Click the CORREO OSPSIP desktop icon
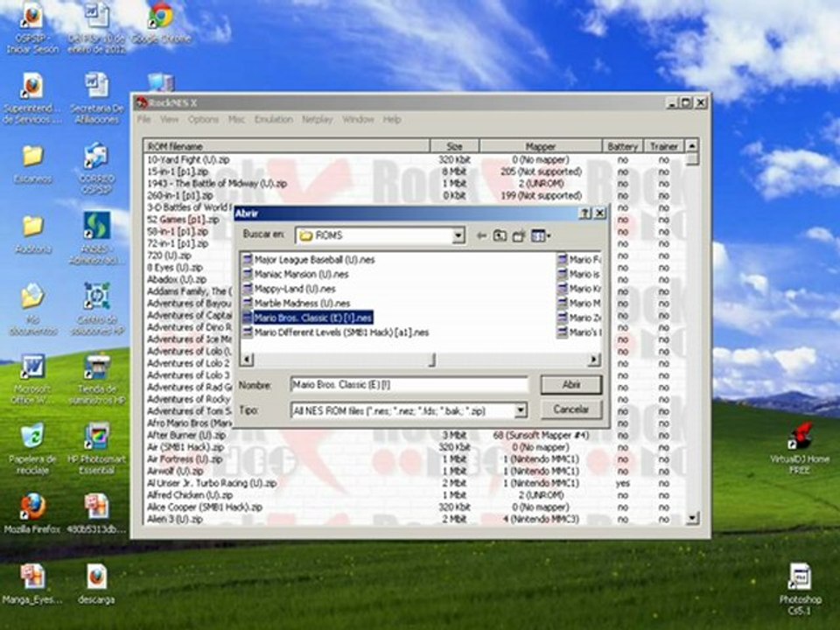Screen dimensions: 840x630 (x=97, y=168)
